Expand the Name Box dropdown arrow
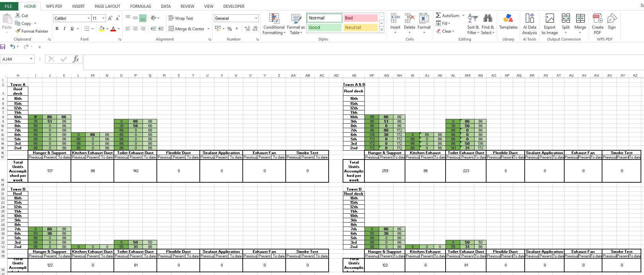 (x=31, y=59)
